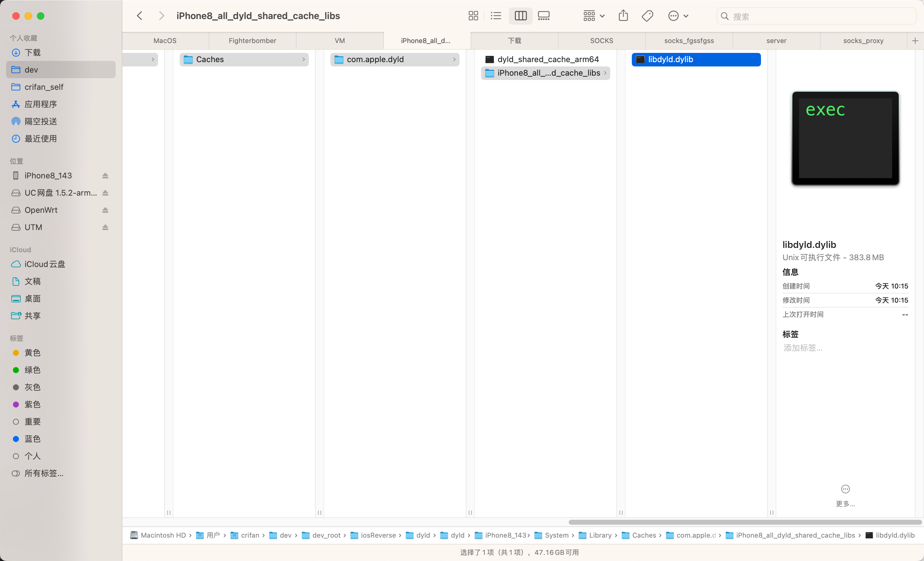The image size is (924, 561).
Task: Select the 灰色 gray tag
Action: pyautogui.click(x=61, y=387)
